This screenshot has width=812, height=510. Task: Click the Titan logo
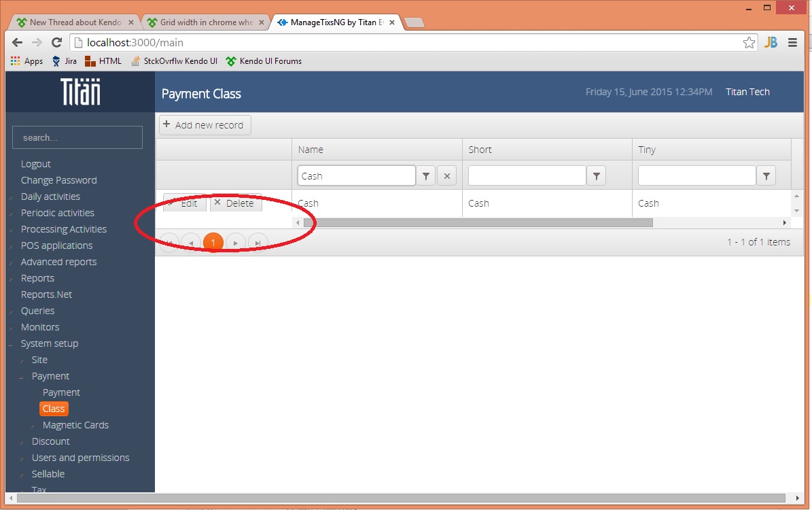pyautogui.click(x=80, y=92)
